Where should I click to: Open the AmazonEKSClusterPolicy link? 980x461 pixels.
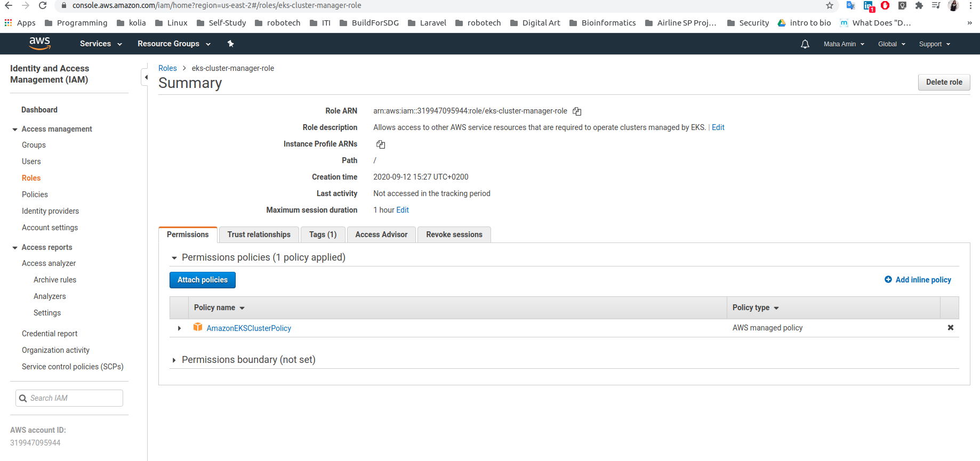249,328
